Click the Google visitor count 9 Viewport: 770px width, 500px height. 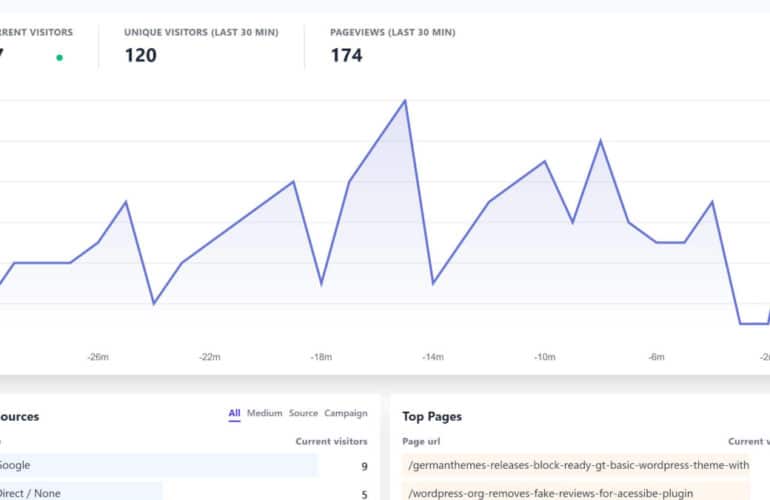[364, 466]
